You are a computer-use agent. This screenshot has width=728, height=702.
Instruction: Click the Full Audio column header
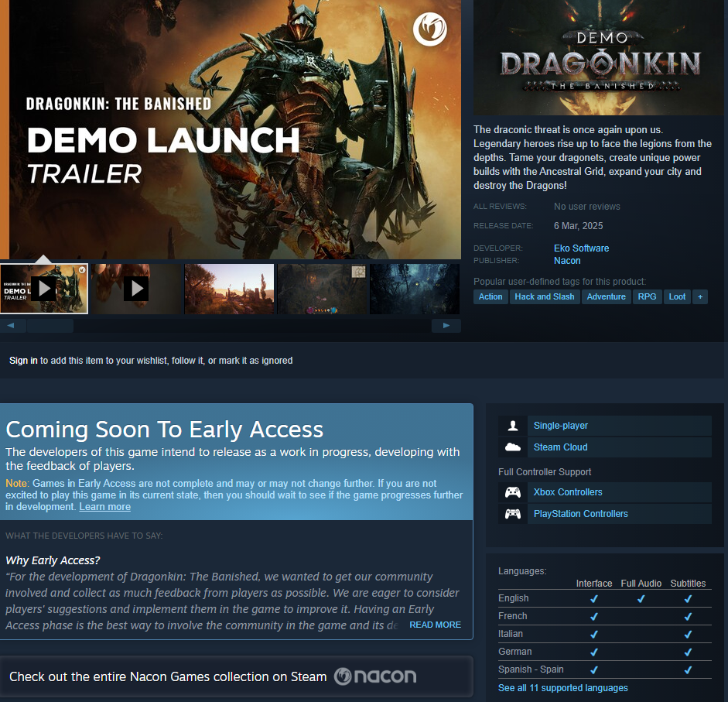pos(641,584)
